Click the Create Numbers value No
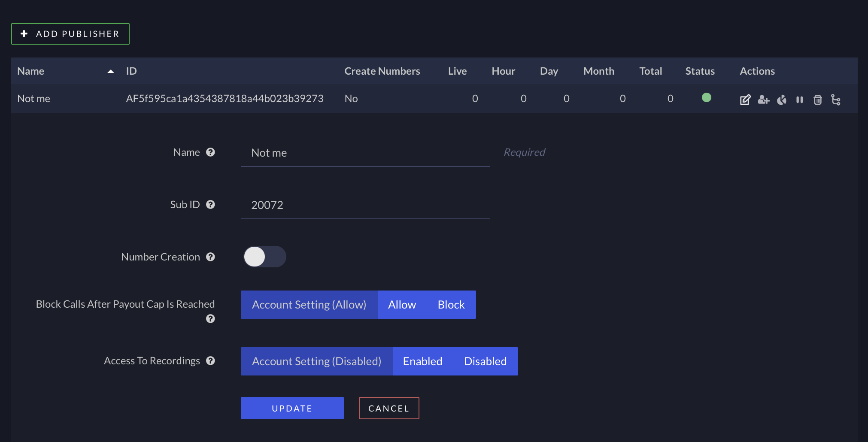Screen dimensions: 868x442 tap(351, 99)
